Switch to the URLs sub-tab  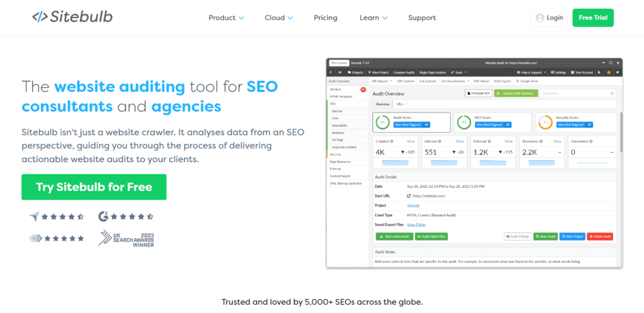click(x=399, y=104)
